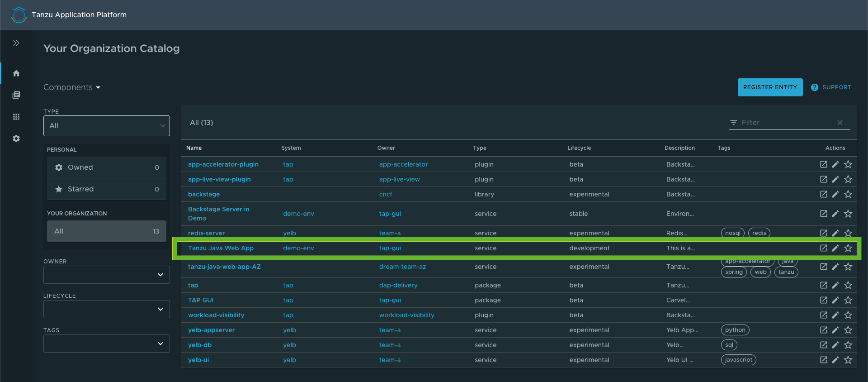Open the dream-team-az owner link
This screenshot has height=382, width=868.
[402, 267]
